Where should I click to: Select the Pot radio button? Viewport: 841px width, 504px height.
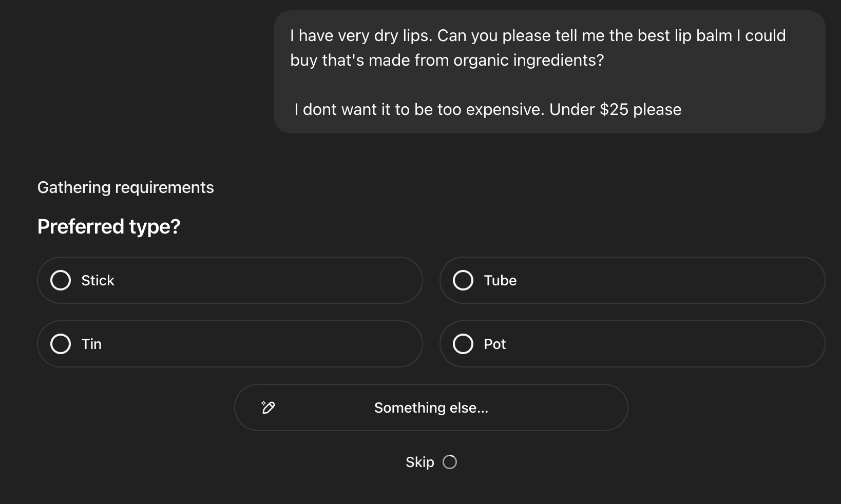tap(463, 344)
